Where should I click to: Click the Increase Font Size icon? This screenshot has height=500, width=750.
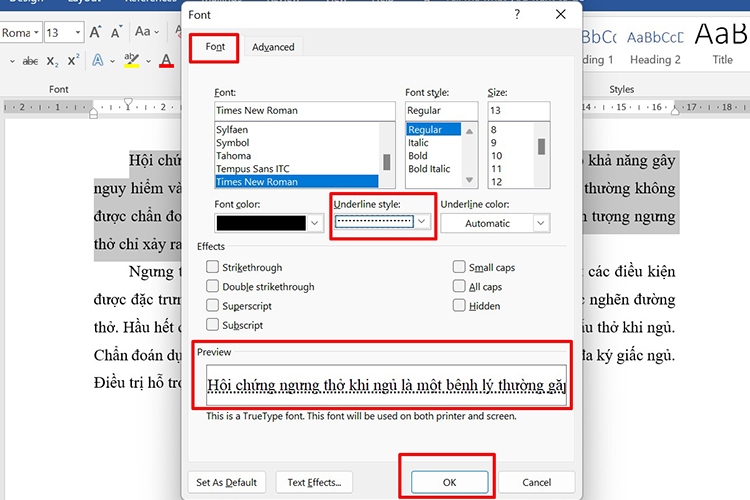click(96, 32)
